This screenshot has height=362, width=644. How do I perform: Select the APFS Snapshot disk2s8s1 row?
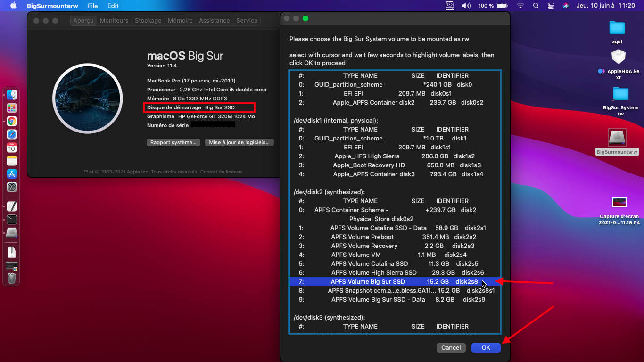395,290
